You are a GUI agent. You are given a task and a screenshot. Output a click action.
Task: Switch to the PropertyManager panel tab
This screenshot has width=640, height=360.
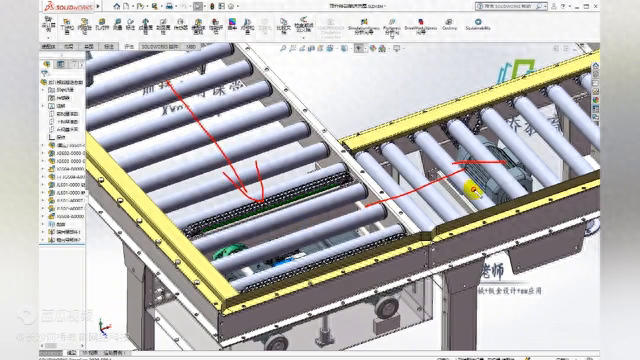pos(60,64)
